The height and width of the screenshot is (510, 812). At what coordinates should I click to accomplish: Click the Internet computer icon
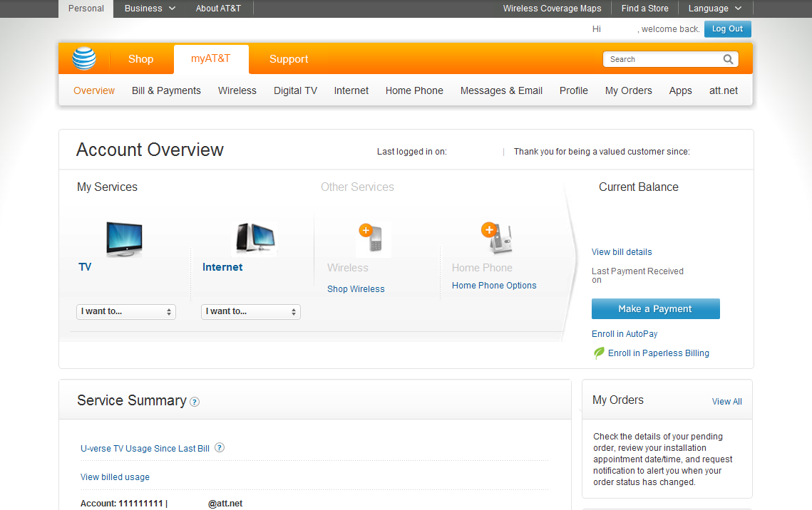point(256,239)
